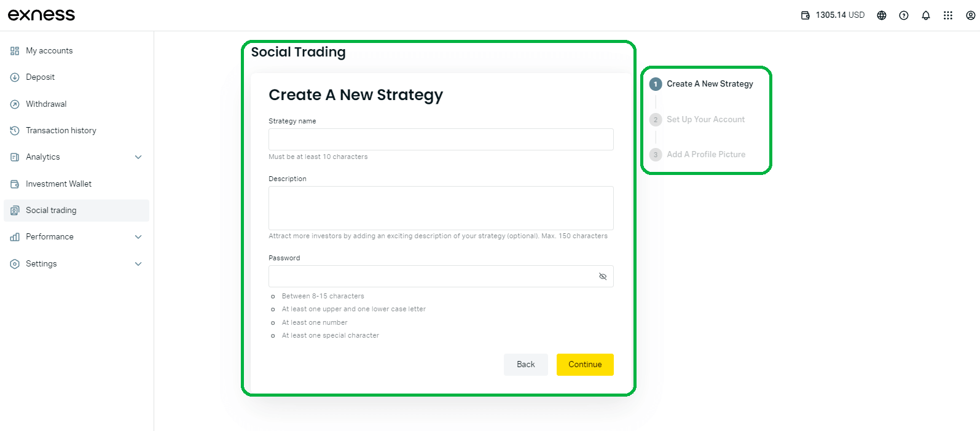Click the Back button
The height and width of the screenshot is (431, 980).
(x=525, y=365)
